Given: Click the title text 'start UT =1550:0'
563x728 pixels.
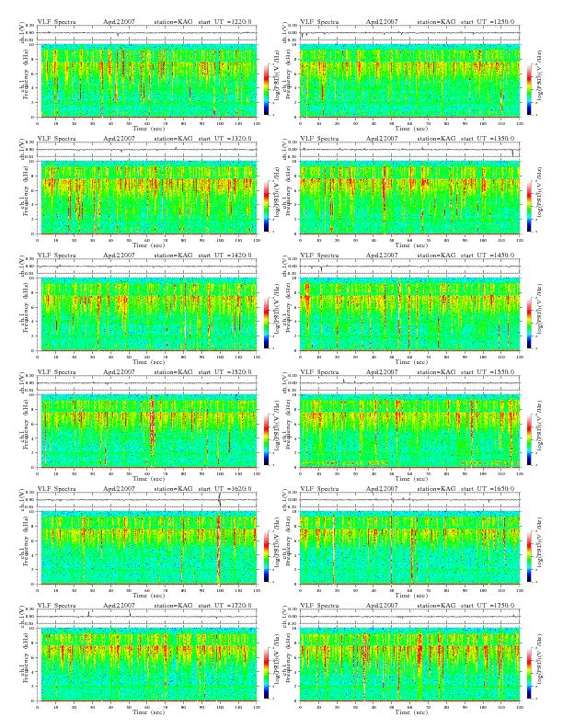Looking at the screenshot, I should coord(488,372).
